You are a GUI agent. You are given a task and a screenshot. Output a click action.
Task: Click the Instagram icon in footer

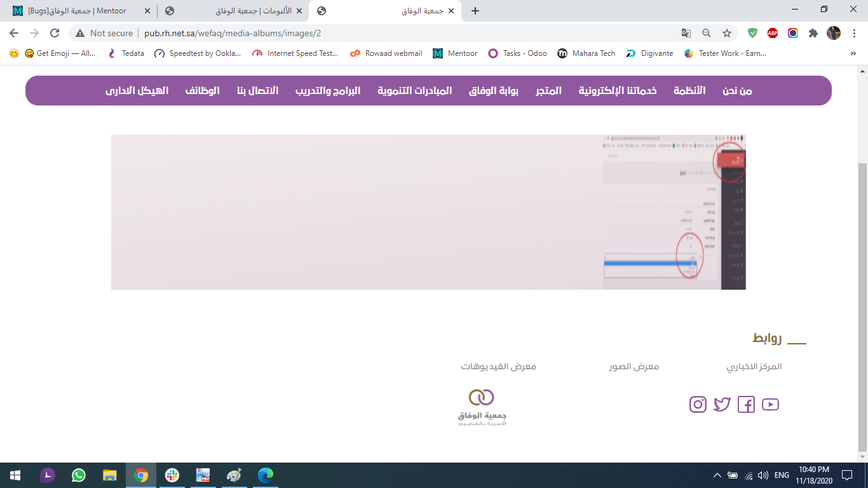pyautogui.click(x=698, y=405)
